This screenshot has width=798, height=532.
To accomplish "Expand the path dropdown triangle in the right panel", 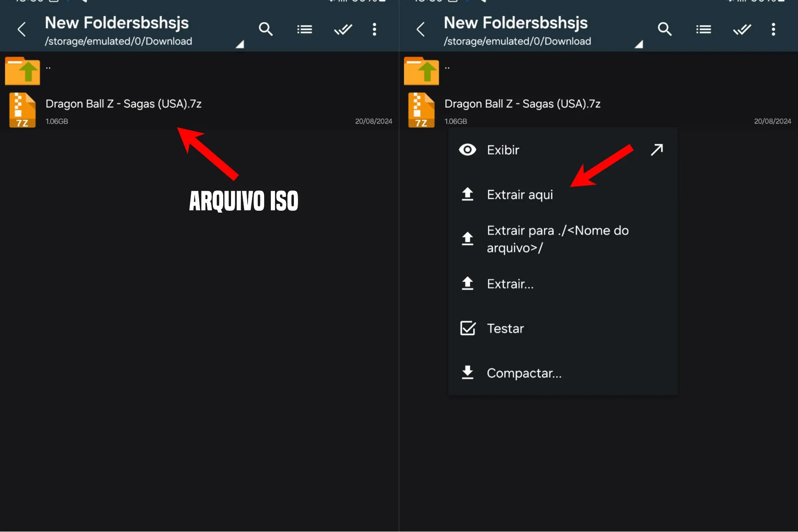I will tap(638, 45).
